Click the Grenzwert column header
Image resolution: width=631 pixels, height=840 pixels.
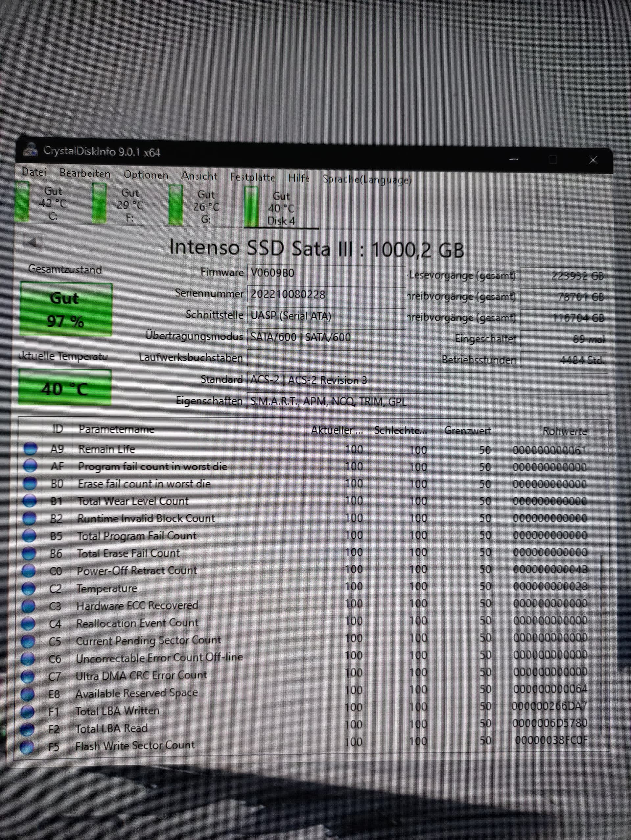tap(467, 431)
